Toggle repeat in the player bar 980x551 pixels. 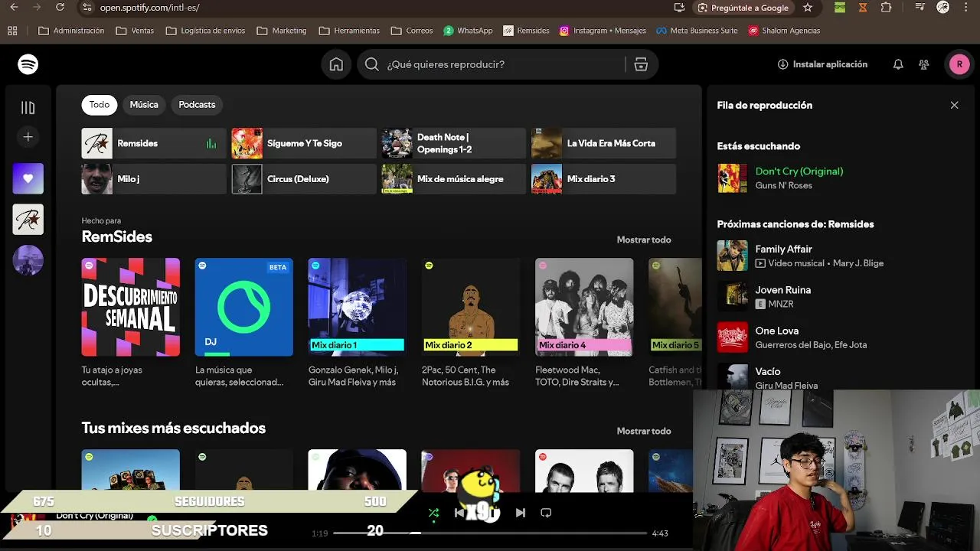(x=546, y=513)
